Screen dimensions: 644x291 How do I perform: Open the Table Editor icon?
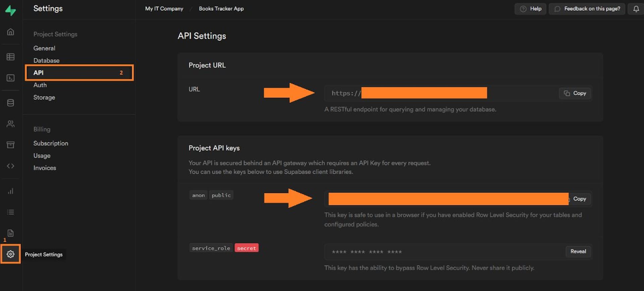pyautogui.click(x=11, y=57)
